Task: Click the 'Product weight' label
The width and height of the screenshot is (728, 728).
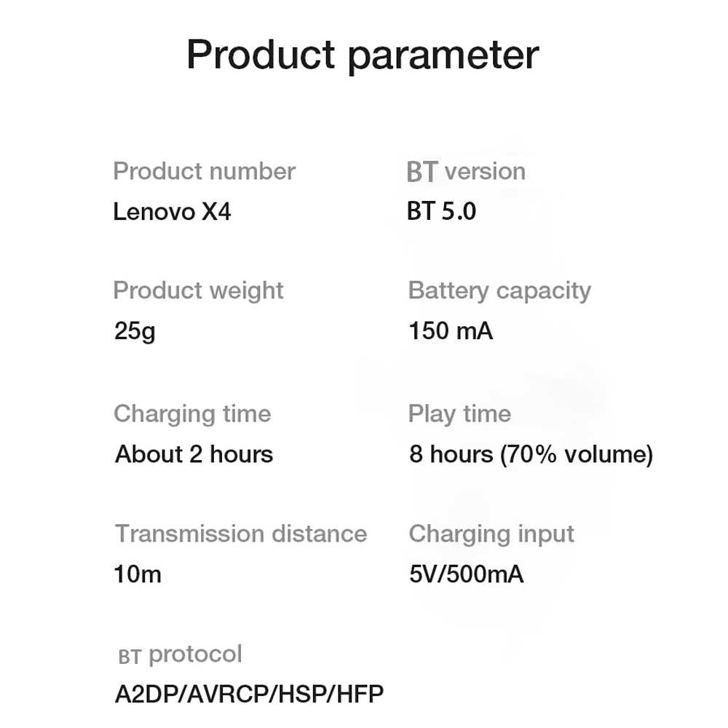Action: (198, 290)
